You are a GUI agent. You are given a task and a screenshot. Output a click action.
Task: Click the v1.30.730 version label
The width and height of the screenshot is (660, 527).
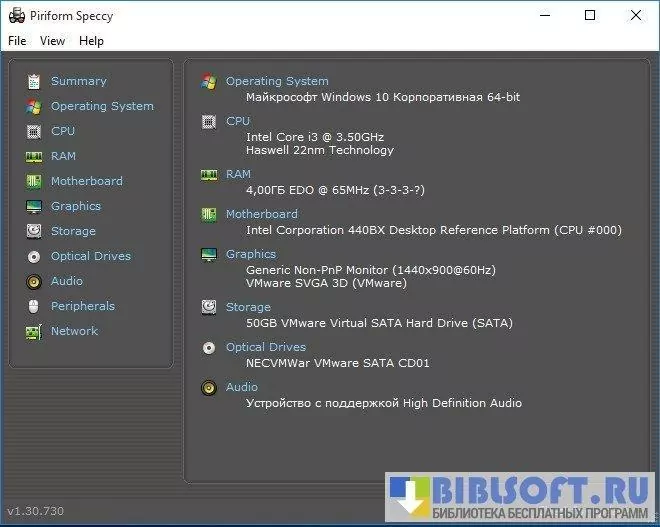[x=35, y=511]
